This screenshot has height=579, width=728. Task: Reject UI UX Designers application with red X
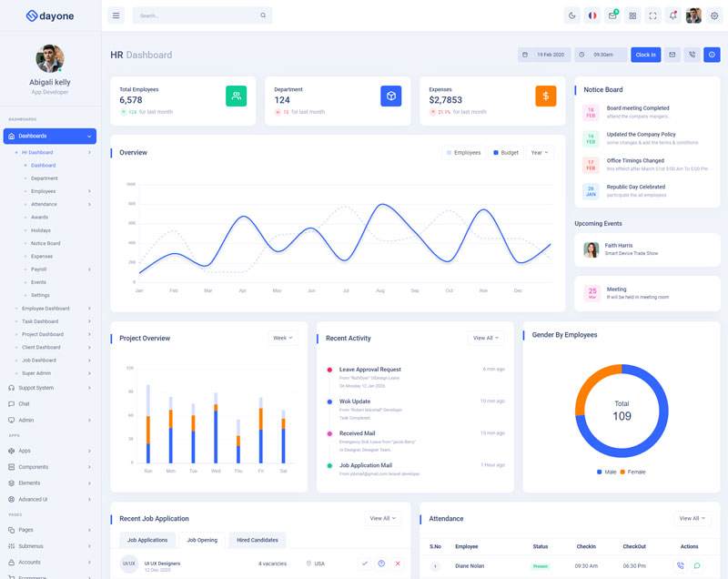(x=398, y=564)
